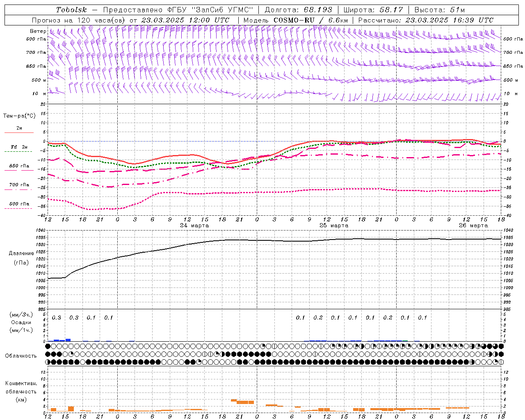Click the station name Tobolsk in the title

[71, 10]
